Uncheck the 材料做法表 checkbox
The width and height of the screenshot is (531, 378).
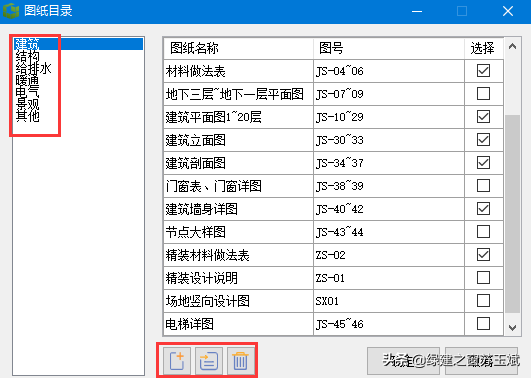(x=483, y=71)
